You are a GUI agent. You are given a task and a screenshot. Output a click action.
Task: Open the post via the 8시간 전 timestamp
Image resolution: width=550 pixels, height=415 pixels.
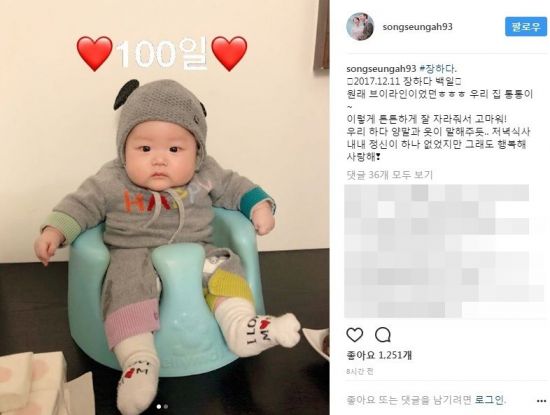[x=360, y=372]
